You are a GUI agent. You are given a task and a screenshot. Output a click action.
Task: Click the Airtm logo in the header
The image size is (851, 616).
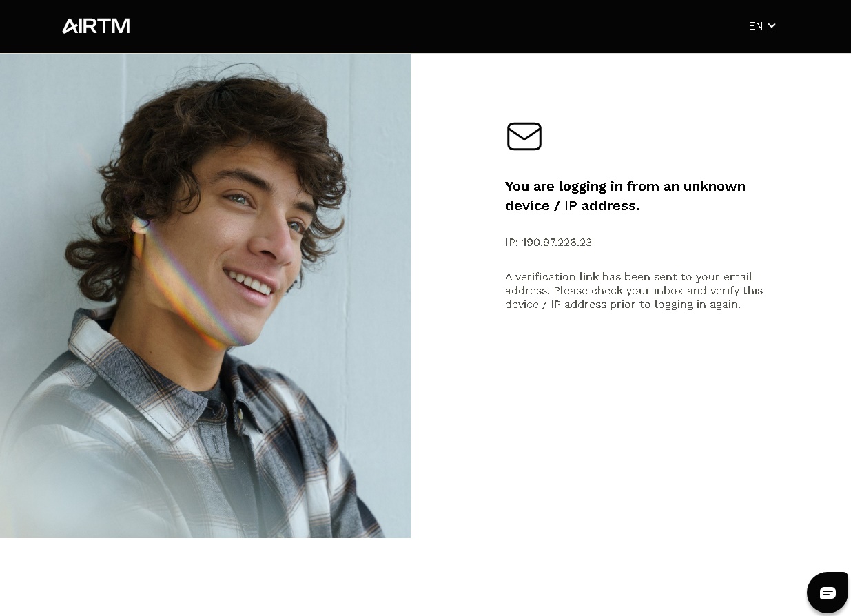(x=96, y=26)
